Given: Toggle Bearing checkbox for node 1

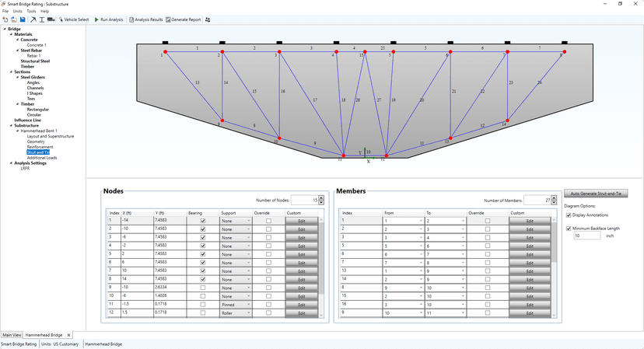Looking at the screenshot, I should click(203, 221).
